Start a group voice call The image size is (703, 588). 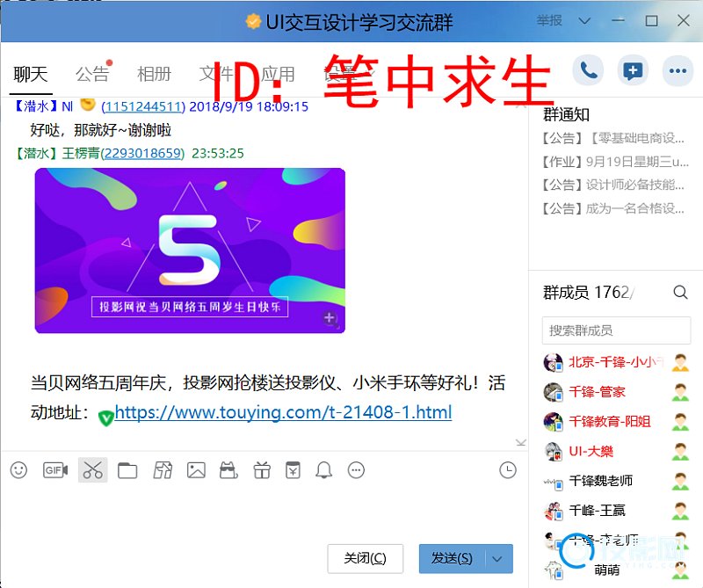pos(588,70)
